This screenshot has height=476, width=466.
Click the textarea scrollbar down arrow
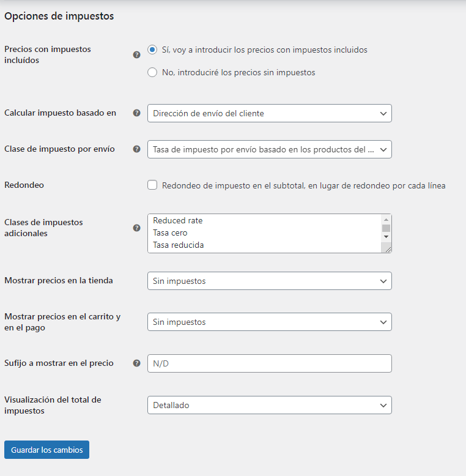(x=386, y=237)
